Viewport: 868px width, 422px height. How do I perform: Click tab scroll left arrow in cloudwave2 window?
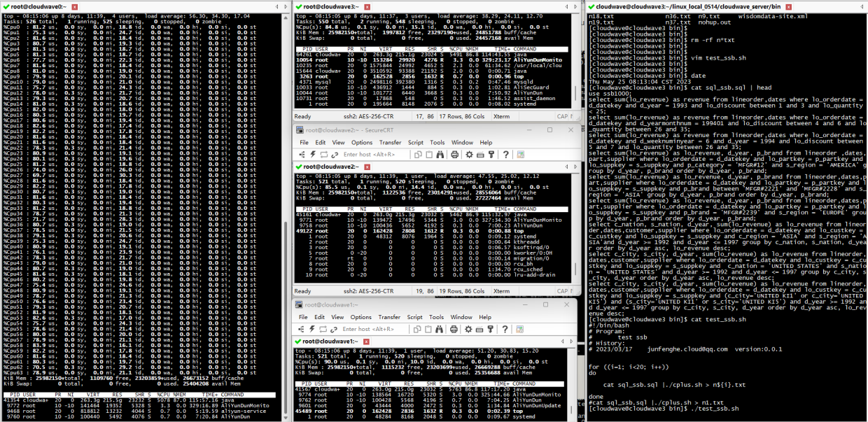[x=566, y=167]
